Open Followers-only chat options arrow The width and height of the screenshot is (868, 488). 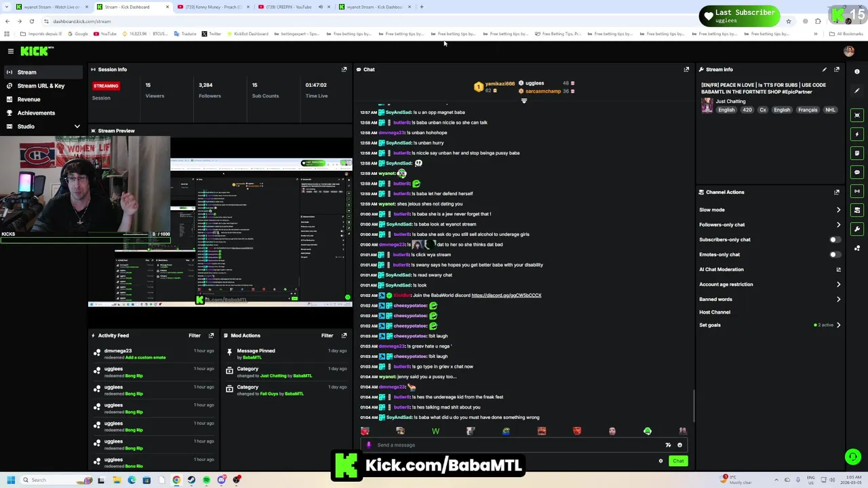tap(838, 225)
